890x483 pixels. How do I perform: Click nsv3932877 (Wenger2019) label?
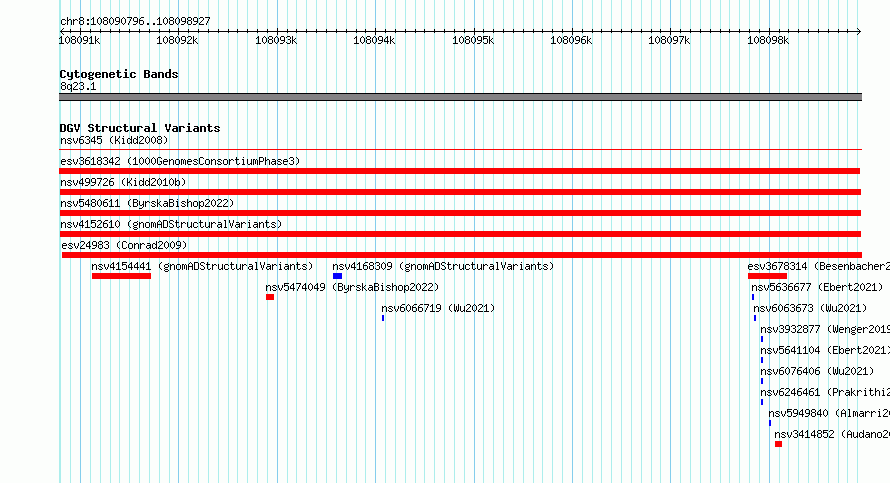825,329
